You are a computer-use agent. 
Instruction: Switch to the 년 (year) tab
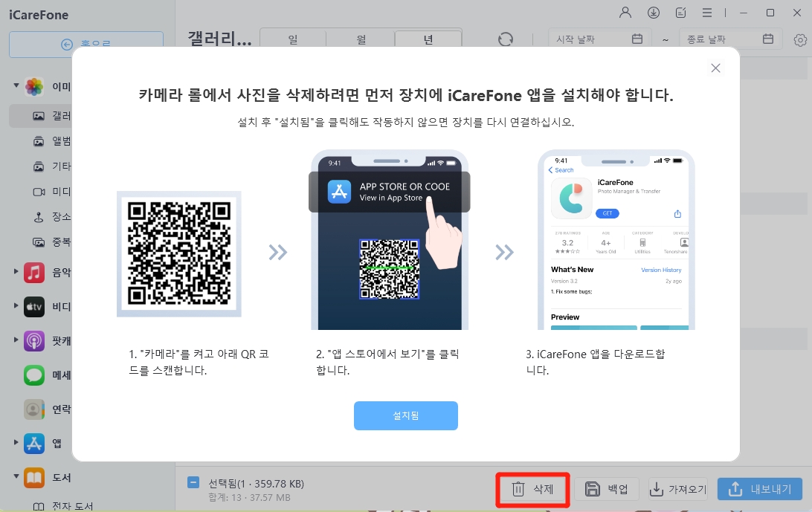[x=428, y=38]
